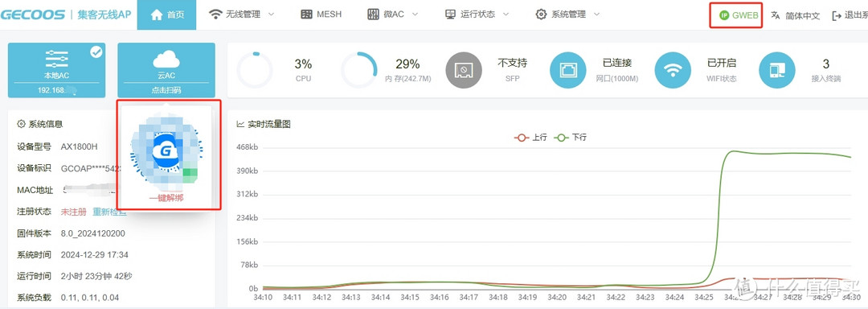This screenshot has height=309, width=868.
Task: Open the 微AC menu
Action: [392, 15]
